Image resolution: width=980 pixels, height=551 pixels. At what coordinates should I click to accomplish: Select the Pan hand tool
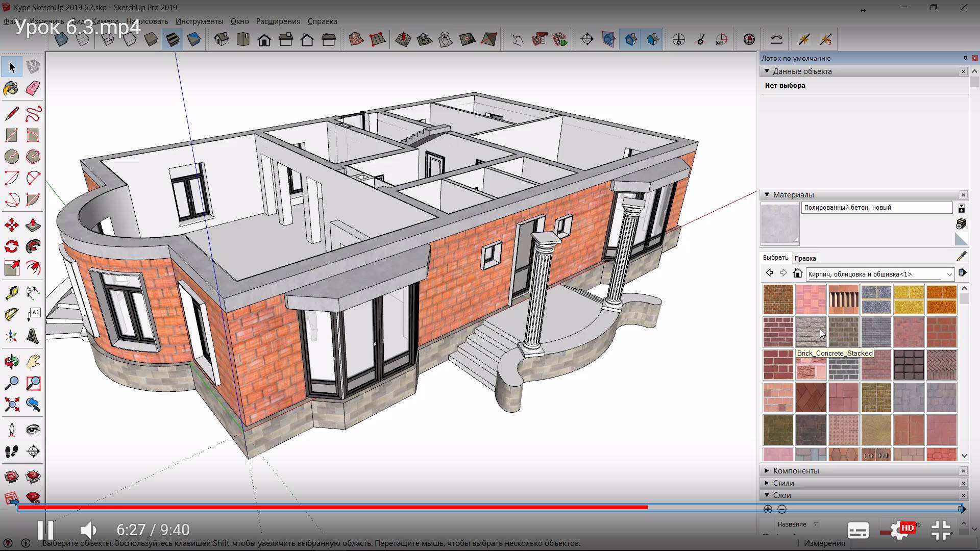point(33,362)
